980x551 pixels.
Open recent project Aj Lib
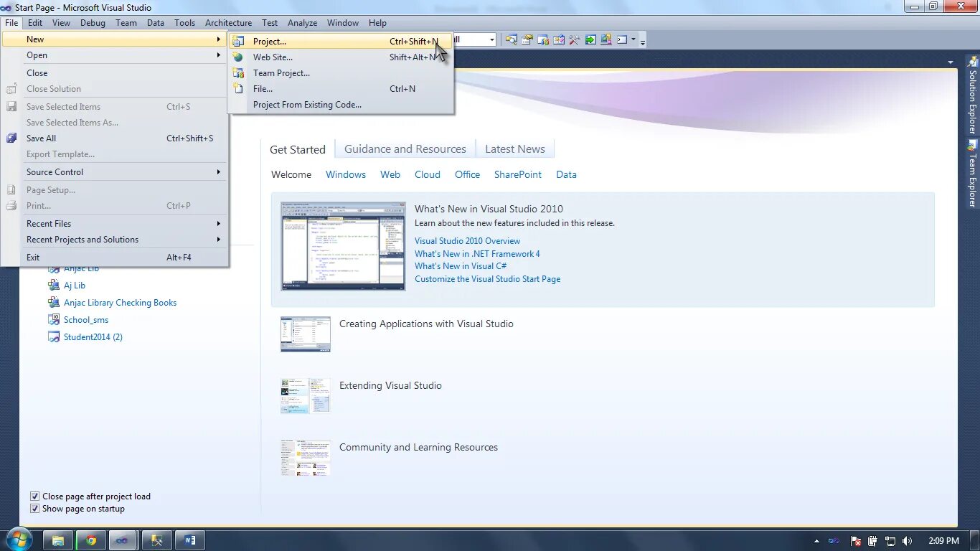point(75,286)
